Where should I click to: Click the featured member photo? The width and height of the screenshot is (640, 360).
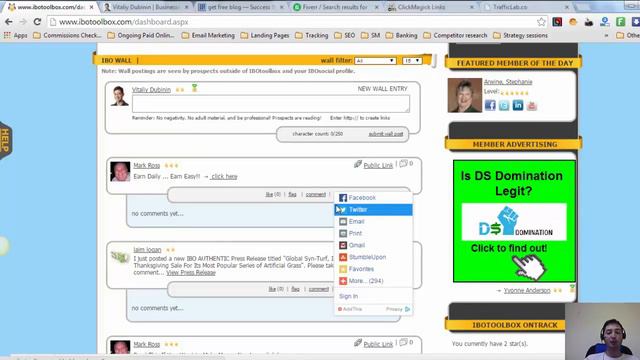(x=464, y=95)
